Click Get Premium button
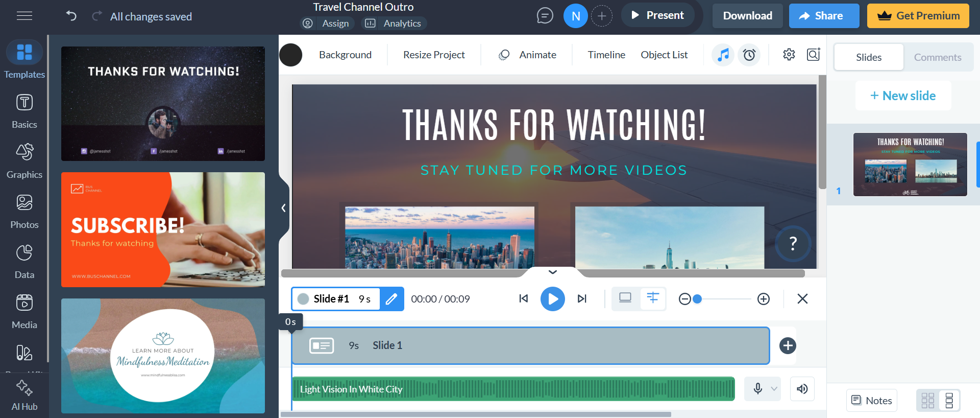 918,16
